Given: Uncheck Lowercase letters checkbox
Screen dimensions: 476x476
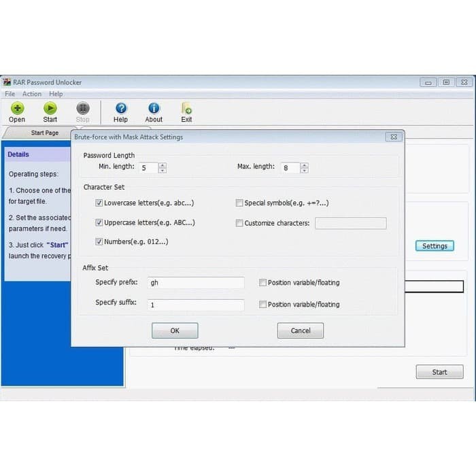Looking at the screenshot, I should pyautogui.click(x=99, y=203).
